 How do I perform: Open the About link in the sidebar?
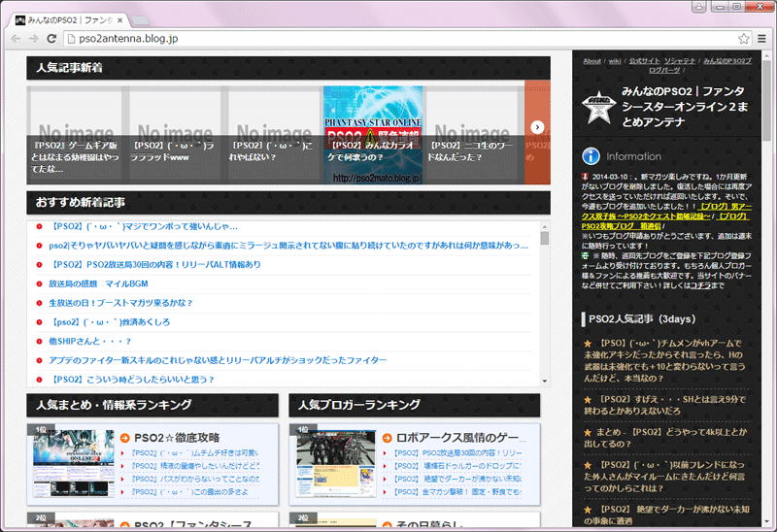tap(591, 61)
